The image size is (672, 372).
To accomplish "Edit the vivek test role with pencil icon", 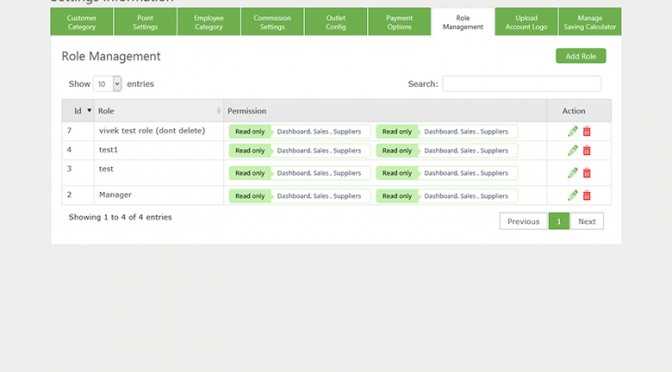I will click(x=573, y=131).
